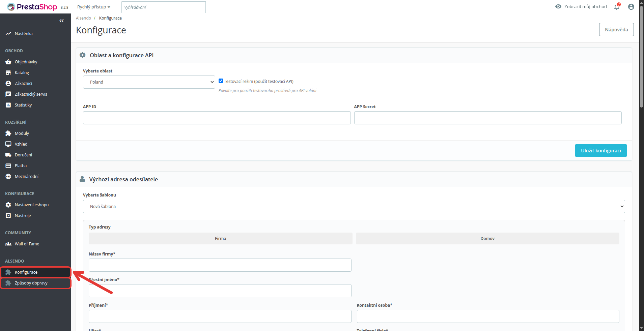Screen dimensions: 644x331
Task: Focus the Vyhledávání search box
Action: (x=164, y=7)
